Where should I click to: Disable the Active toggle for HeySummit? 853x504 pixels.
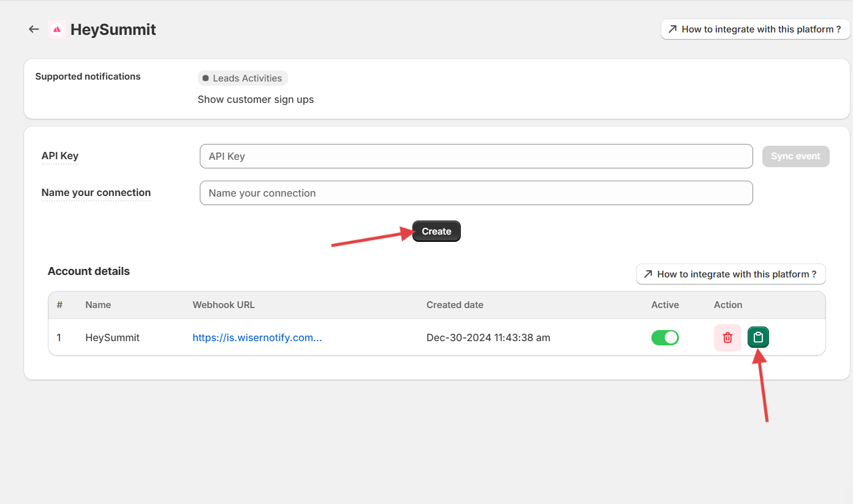point(665,337)
